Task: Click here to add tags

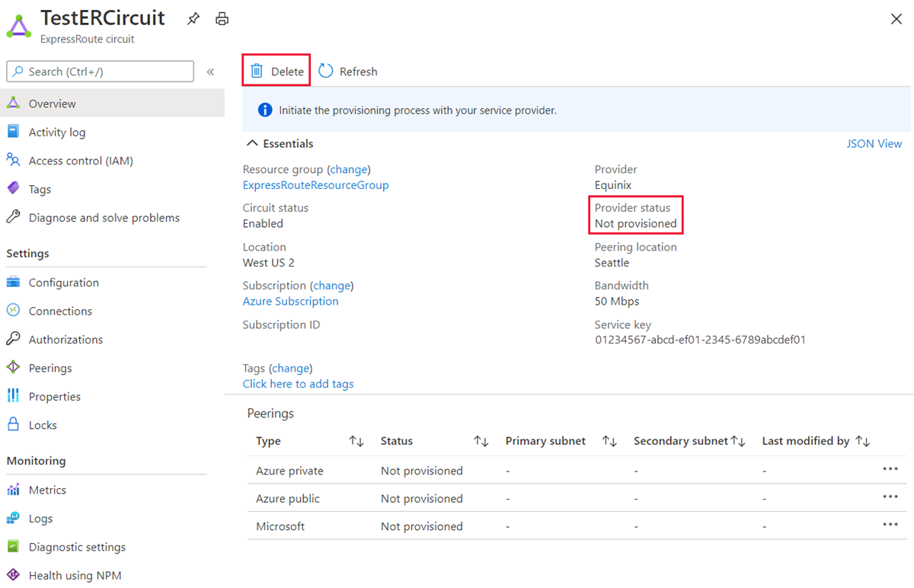Action: point(298,383)
